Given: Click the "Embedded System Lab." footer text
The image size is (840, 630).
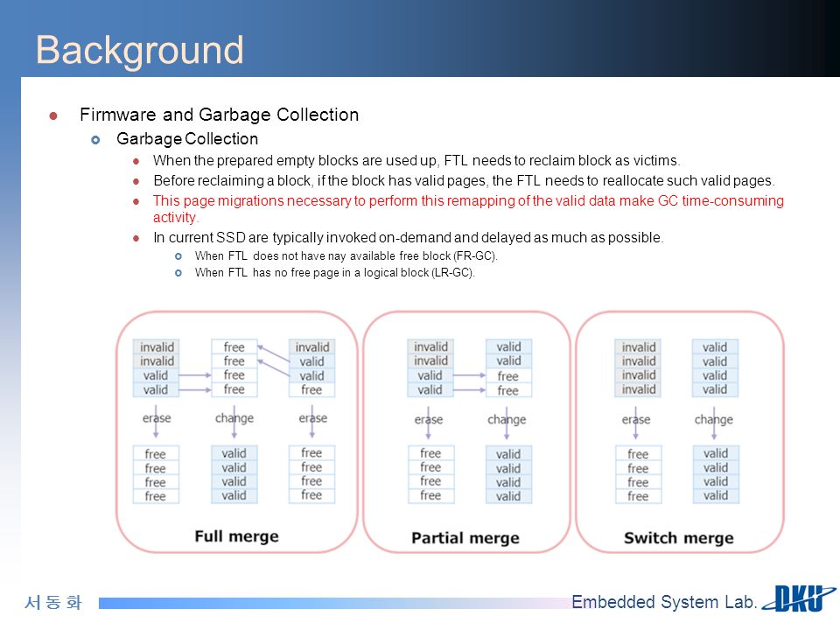Looking at the screenshot, I should tap(664, 602).
